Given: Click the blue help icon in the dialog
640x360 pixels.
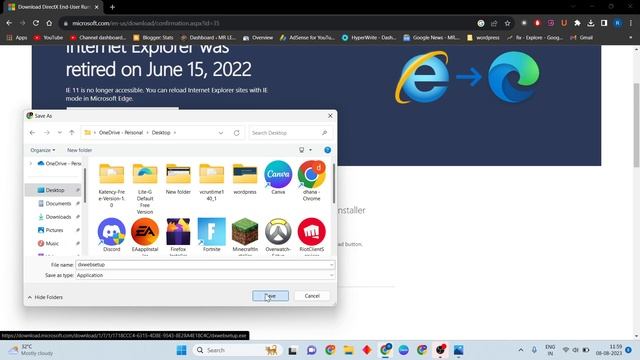Looking at the screenshot, I should 327,150.
